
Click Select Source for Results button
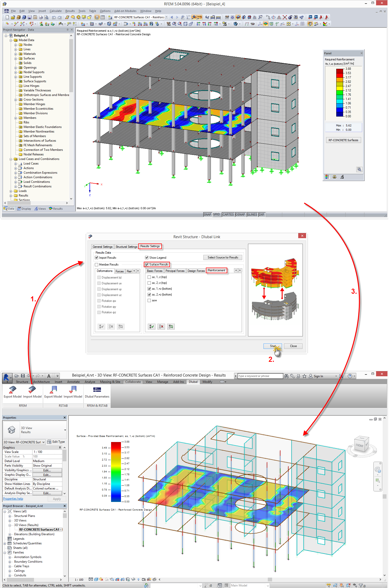tap(223, 257)
